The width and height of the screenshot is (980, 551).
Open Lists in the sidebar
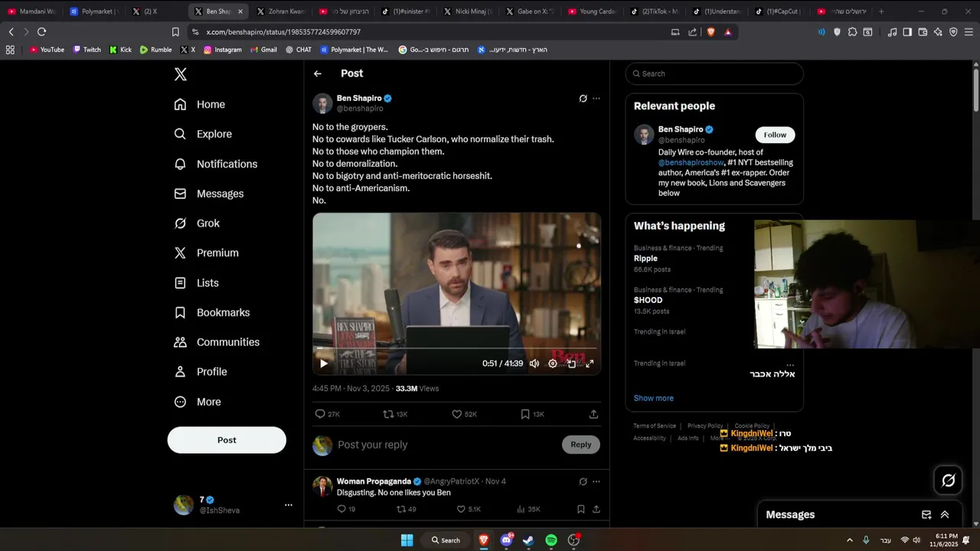click(197, 282)
